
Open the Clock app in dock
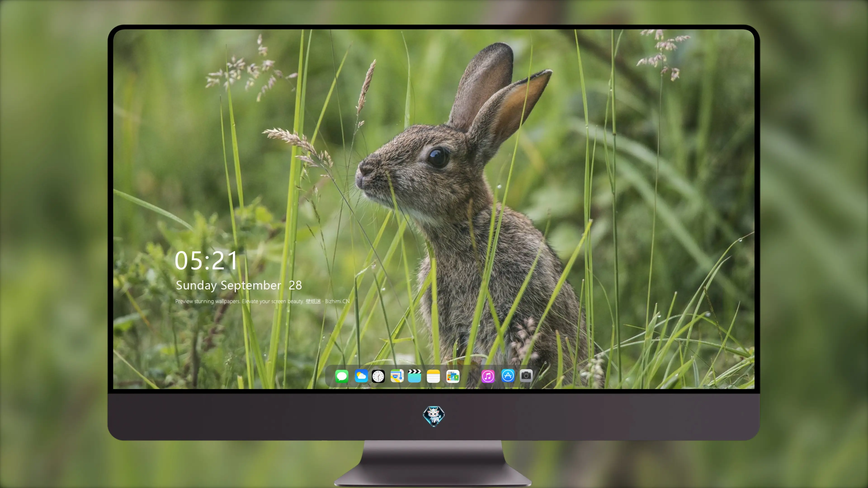pyautogui.click(x=378, y=376)
